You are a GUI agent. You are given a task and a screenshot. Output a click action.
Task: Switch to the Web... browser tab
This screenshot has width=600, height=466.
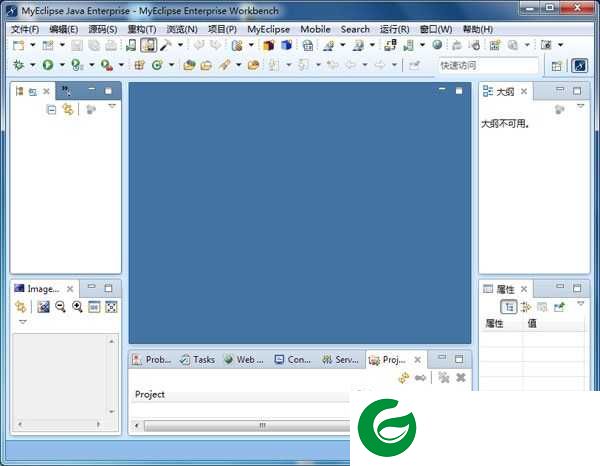(244, 360)
